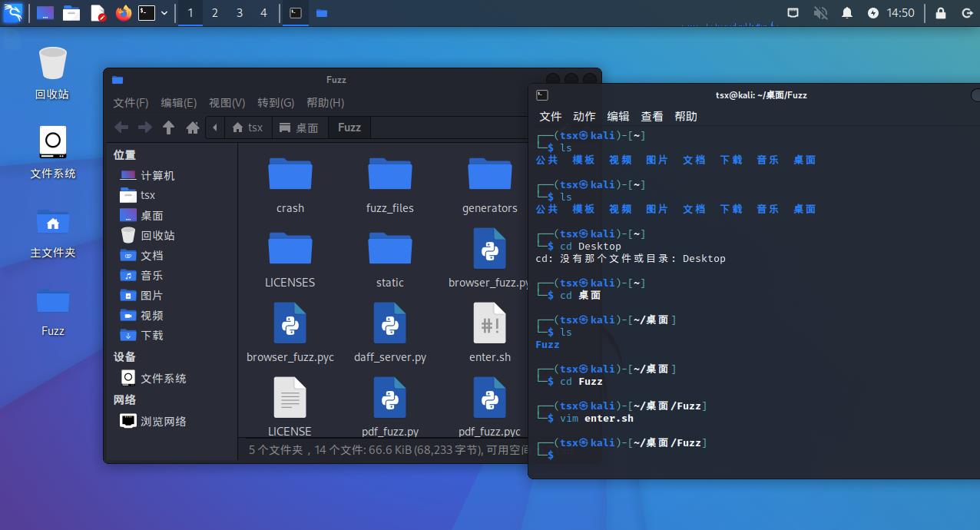
Task: Open 文件 menu in terminal
Action: click(x=551, y=116)
